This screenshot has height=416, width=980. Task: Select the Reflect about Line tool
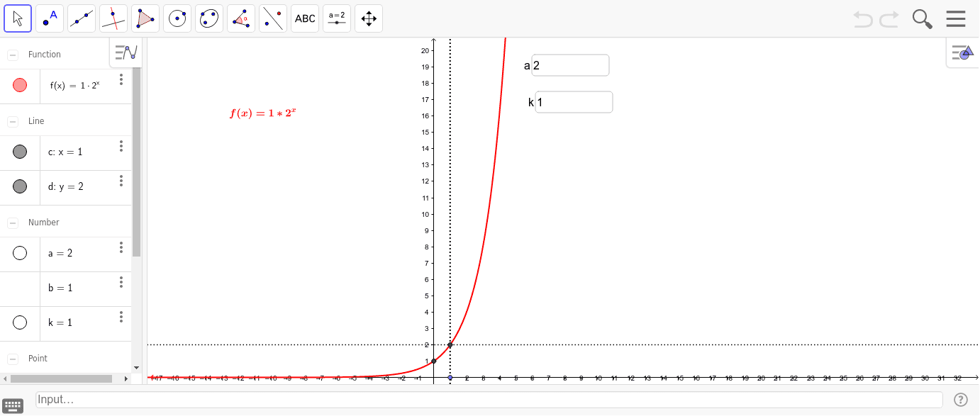pyautogui.click(x=273, y=18)
